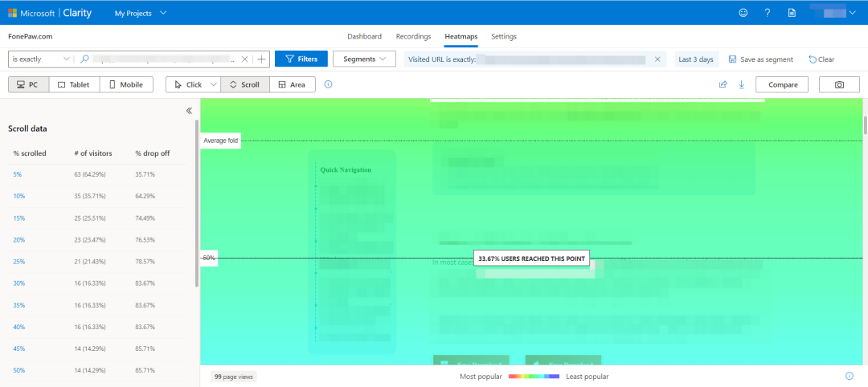Open the Settings tab
868x387 pixels.
point(504,36)
